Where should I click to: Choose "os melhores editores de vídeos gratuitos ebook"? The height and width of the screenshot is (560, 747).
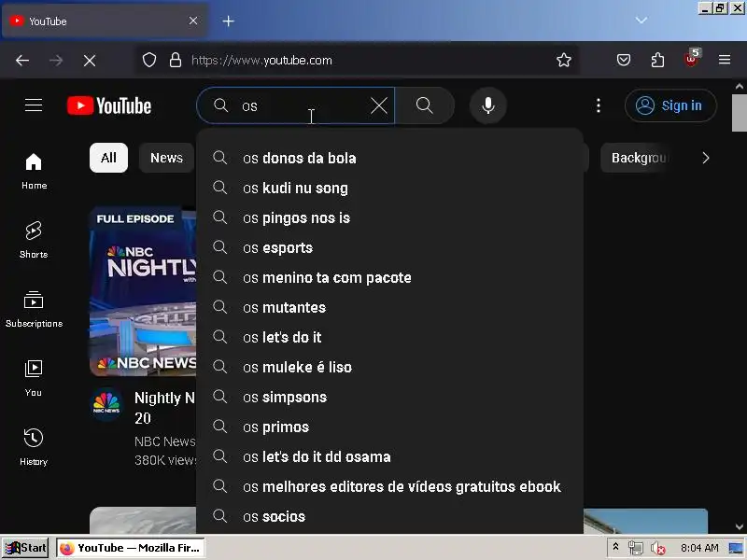[389, 486]
